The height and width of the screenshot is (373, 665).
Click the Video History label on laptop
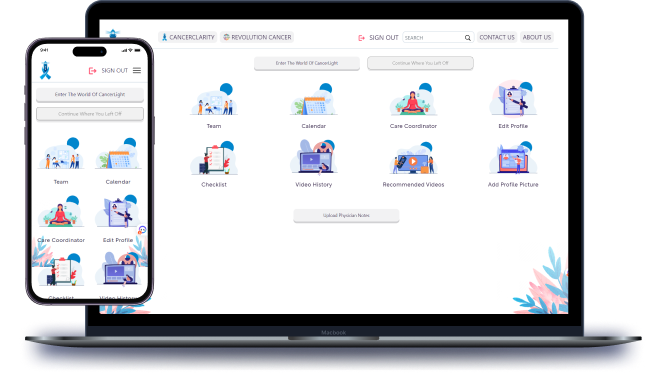tap(313, 185)
